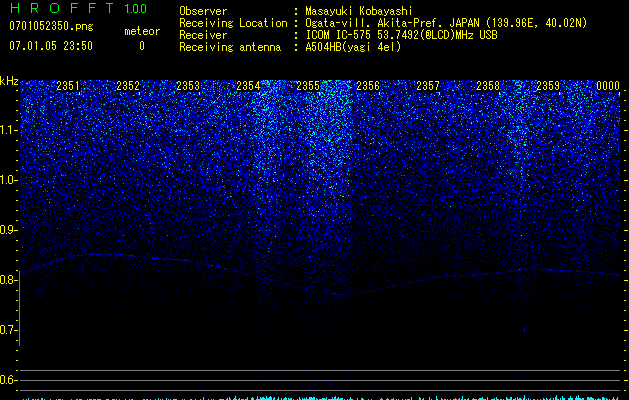
Task: Click the 2358 time marker
Action: (488, 86)
